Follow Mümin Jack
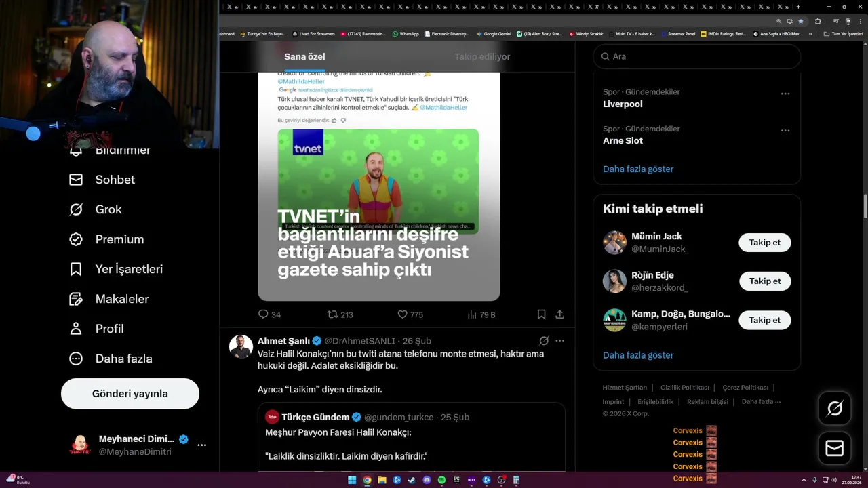 (765, 243)
